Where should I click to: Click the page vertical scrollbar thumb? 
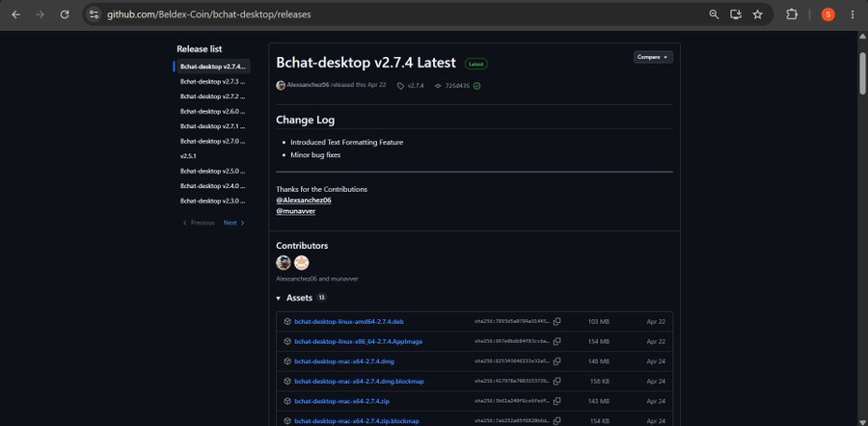[862, 73]
